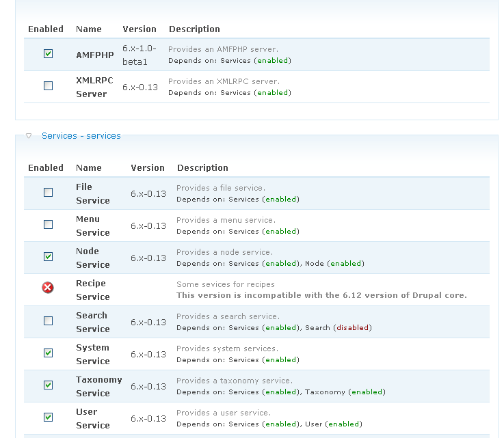Collapse the Services fieldset triangle
Screen dimensions: 504x438
click(x=29, y=136)
